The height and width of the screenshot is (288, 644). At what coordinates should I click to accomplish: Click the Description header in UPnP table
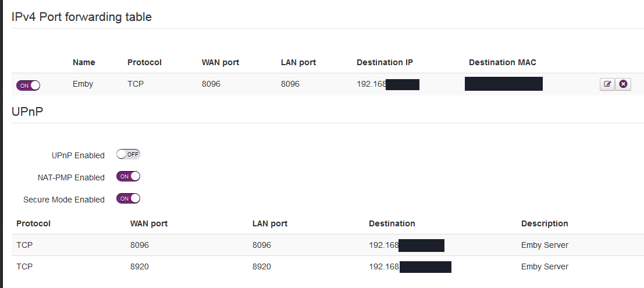click(545, 223)
